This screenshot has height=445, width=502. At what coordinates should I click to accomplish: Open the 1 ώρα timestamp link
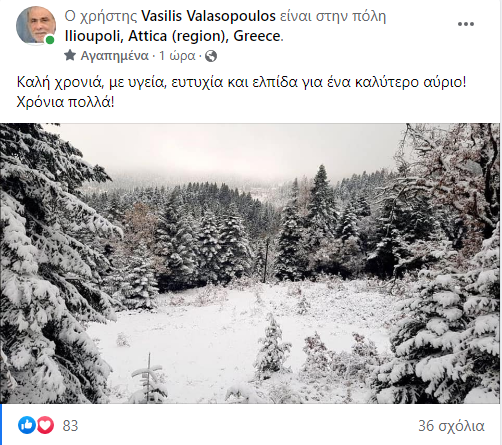tap(177, 56)
